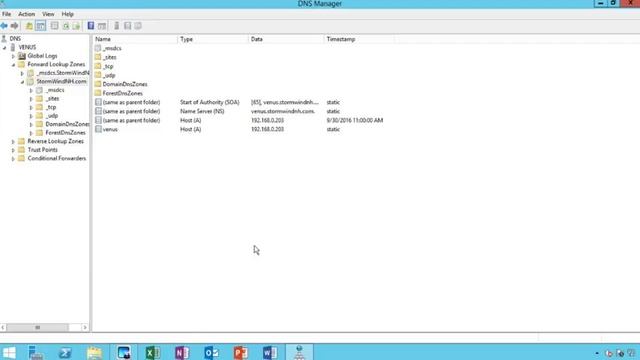This screenshot has height=360, width=640.
Task: Open the File menu
Action: (x=7, y=14)
